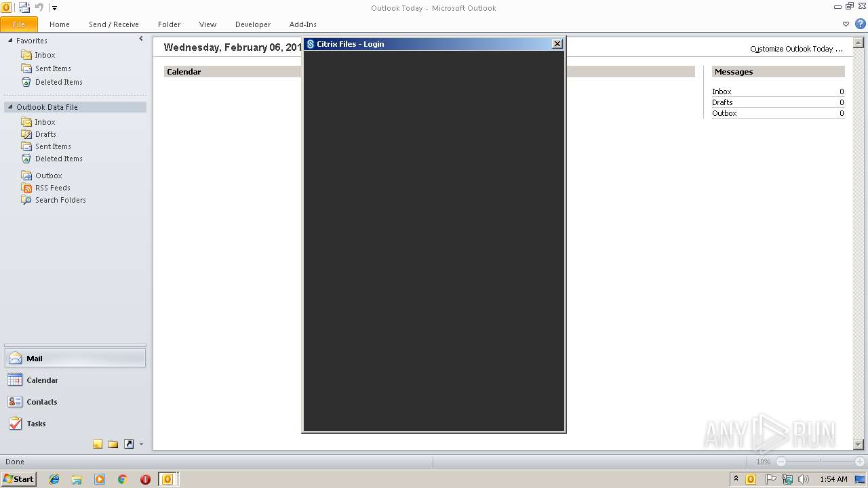Viewport: 868px width, 488px height.
Task: Open the View ribbon tab
Action: pos(208,24)
